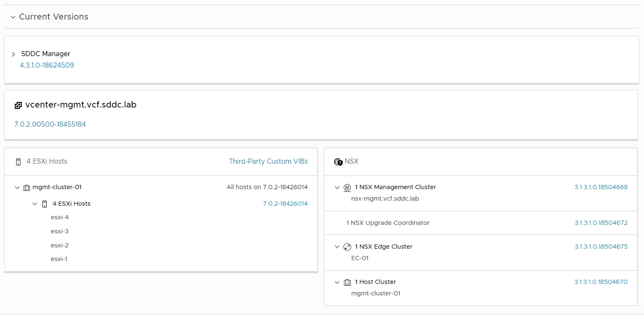The height and width of the screenshot is (315, 644).
Task: Click the mgmt-cluster-01 cluster icon in ESXi panel
Action: point(27,187)
